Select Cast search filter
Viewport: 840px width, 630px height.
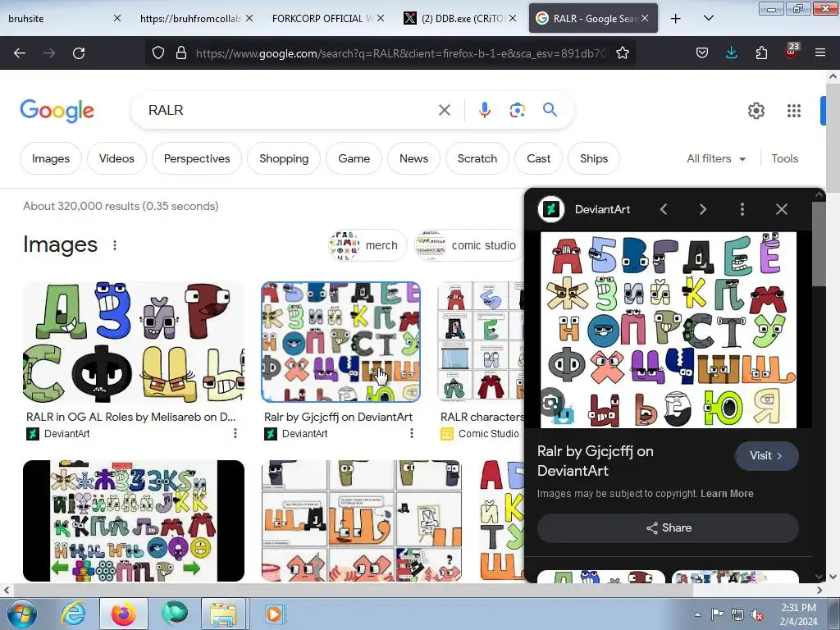coord(538,158)
